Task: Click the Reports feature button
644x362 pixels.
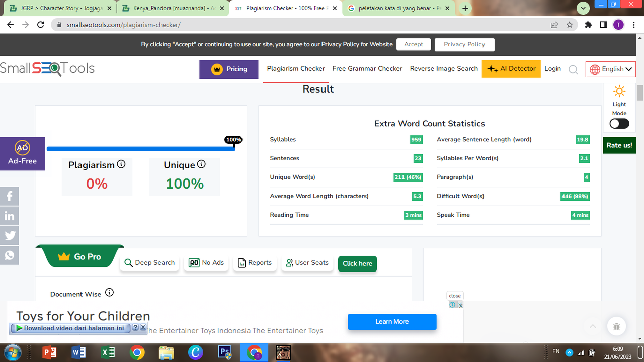Action: [x=255, y=263]
